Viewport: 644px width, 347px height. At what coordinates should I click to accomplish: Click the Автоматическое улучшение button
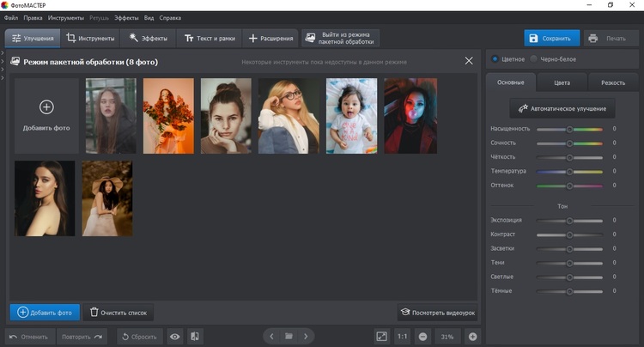point(562,109)
